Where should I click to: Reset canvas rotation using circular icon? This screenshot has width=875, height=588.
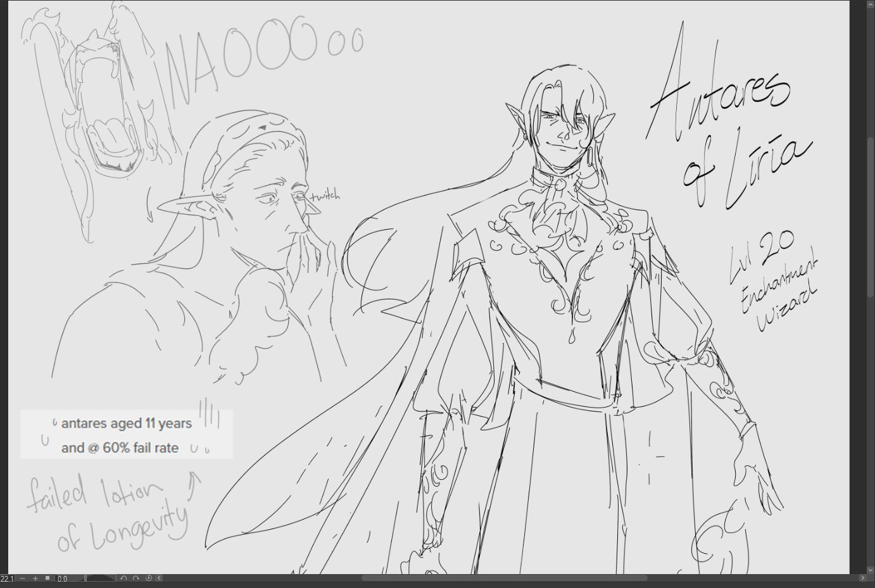pyautogui.click(x=149, y=579)
